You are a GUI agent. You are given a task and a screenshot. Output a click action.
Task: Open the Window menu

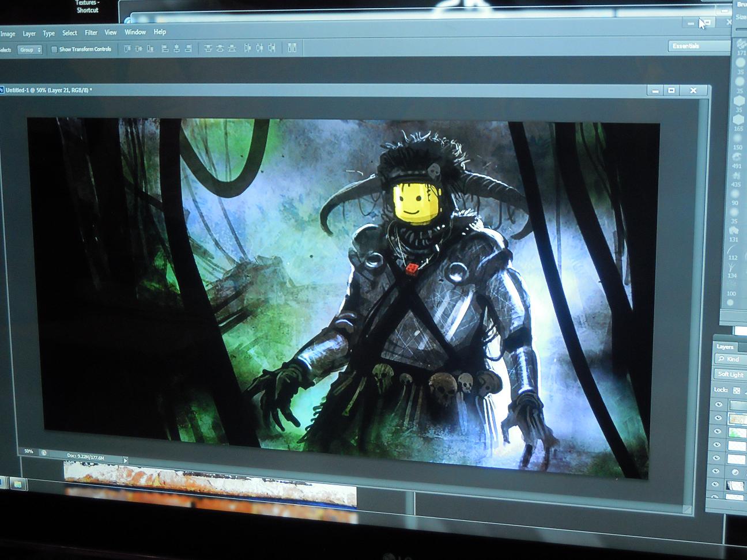[135, 32]
